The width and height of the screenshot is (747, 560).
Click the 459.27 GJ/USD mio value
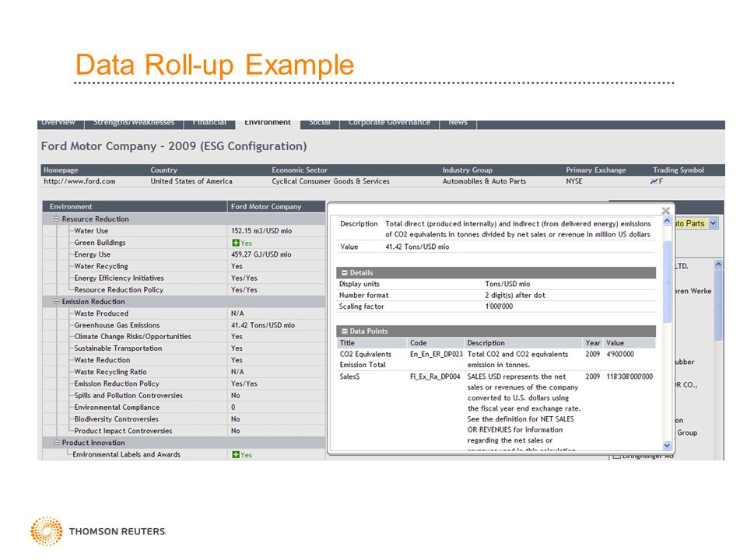[x=261, y=255]
